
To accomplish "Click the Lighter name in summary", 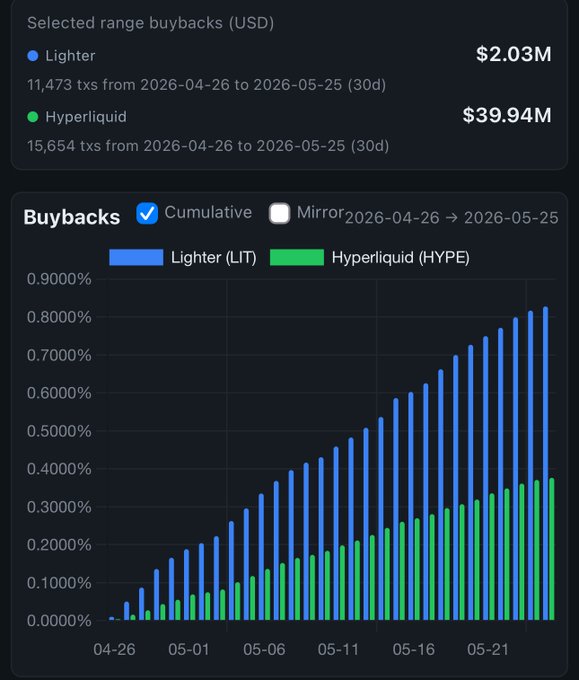I will (x=70, y=56).
